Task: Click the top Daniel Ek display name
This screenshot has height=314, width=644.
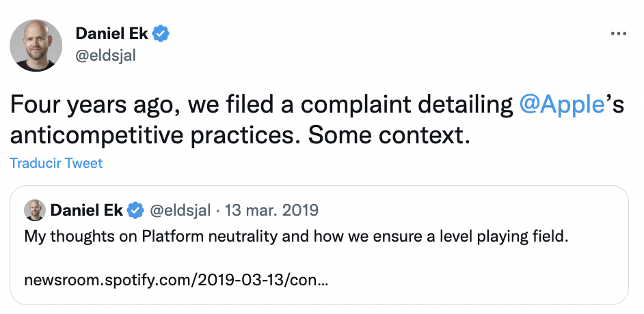Action: coord(113,33)
